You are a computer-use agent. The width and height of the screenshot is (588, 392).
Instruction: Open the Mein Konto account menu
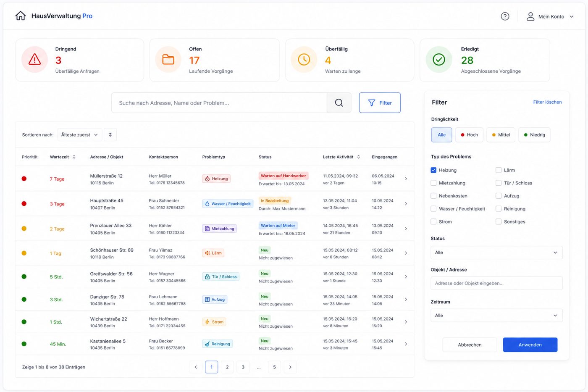[550, 16]
